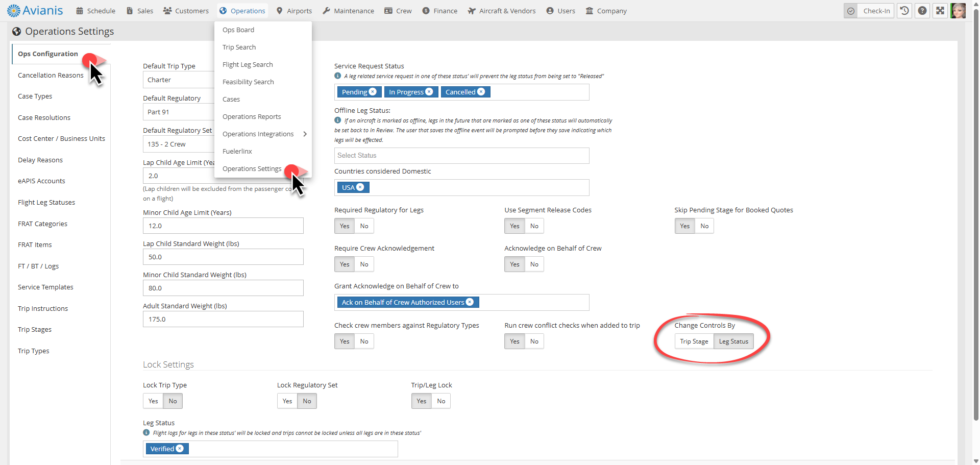Switch Change Controls By to Trip Stage

tap(694, 341)
